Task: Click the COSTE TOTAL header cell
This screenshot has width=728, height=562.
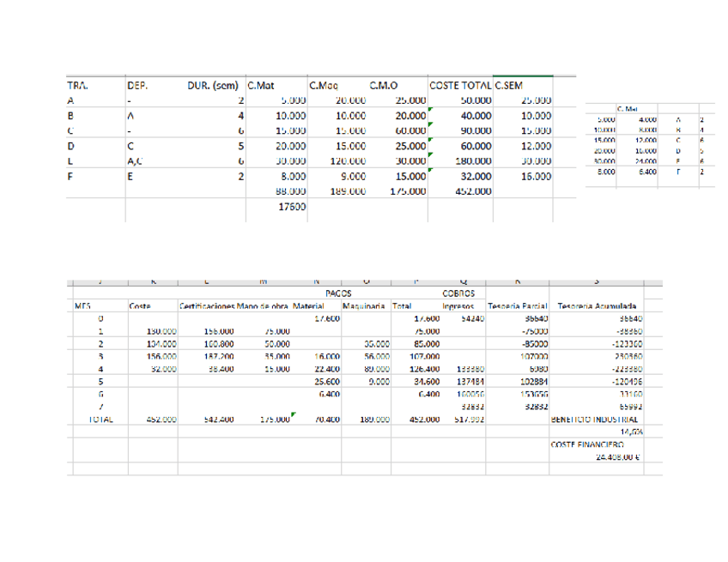Action: pyautogui.click(x=459, y=86)
